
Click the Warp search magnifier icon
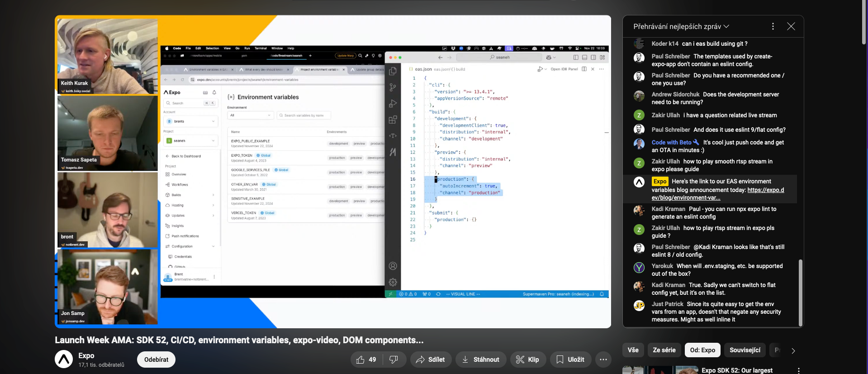[x=360, y=56]
